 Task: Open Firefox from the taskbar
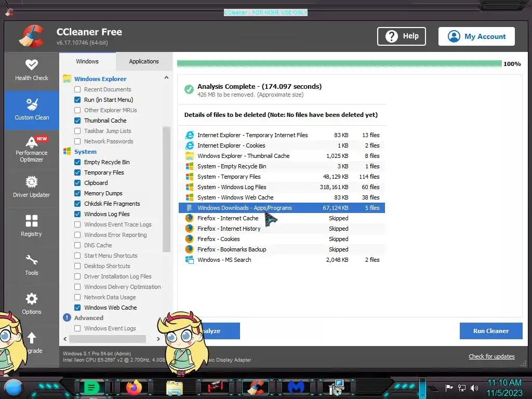[134, 388]
